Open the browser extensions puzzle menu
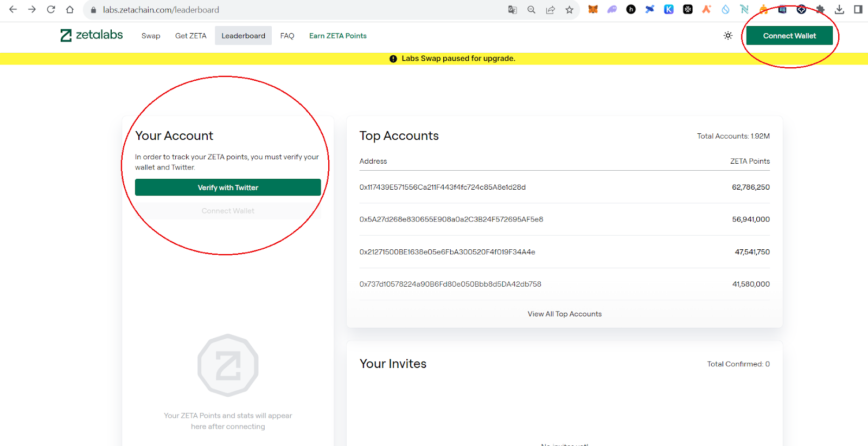 point(820,9)
